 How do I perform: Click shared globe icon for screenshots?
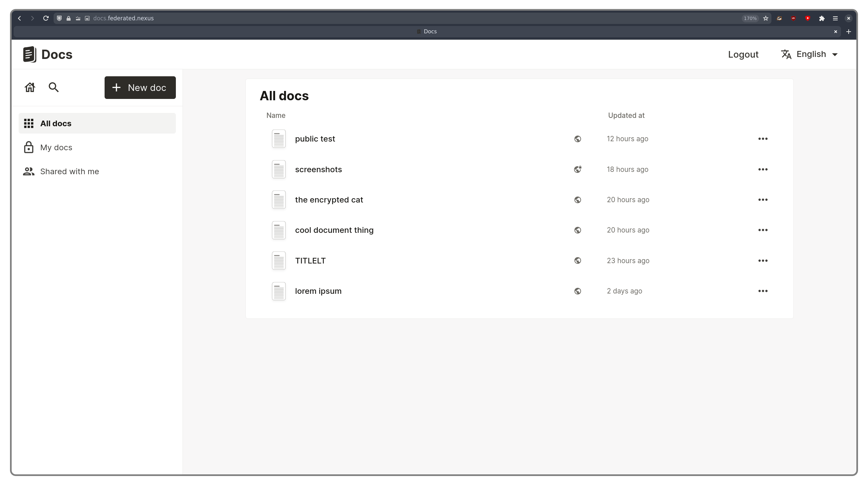[x=578, y=169]
